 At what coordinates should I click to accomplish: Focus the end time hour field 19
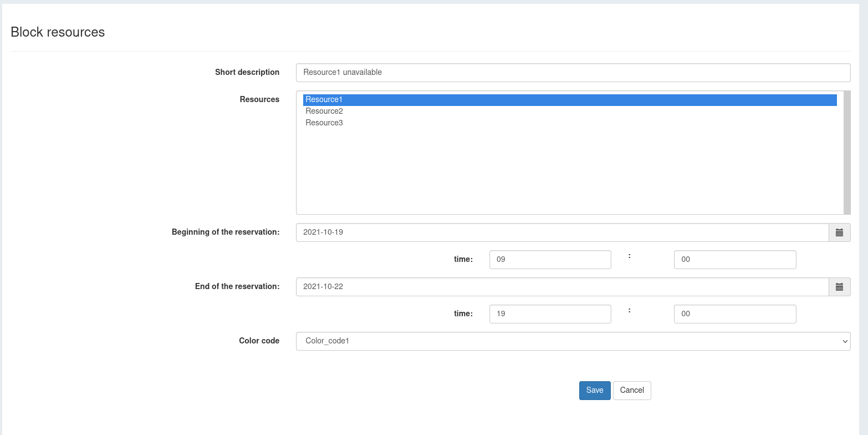coord(550,314)
